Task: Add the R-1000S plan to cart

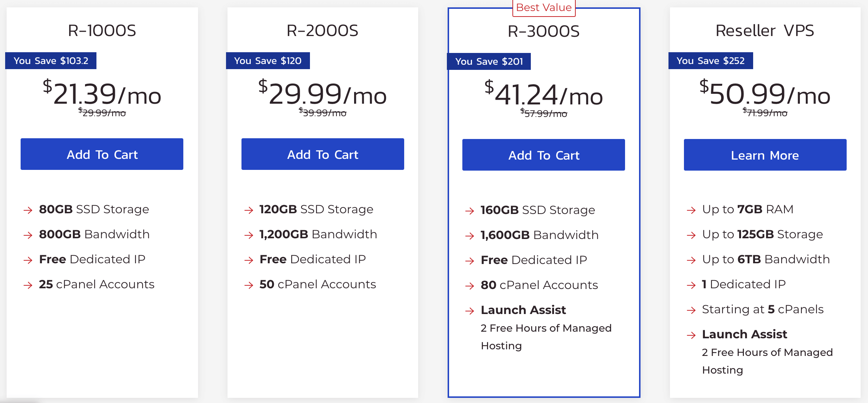Action: pyautogui.click(x=102, y=154)
